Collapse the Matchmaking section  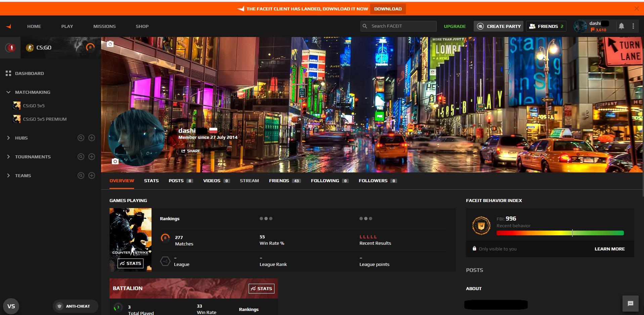(x=8, y=92)
